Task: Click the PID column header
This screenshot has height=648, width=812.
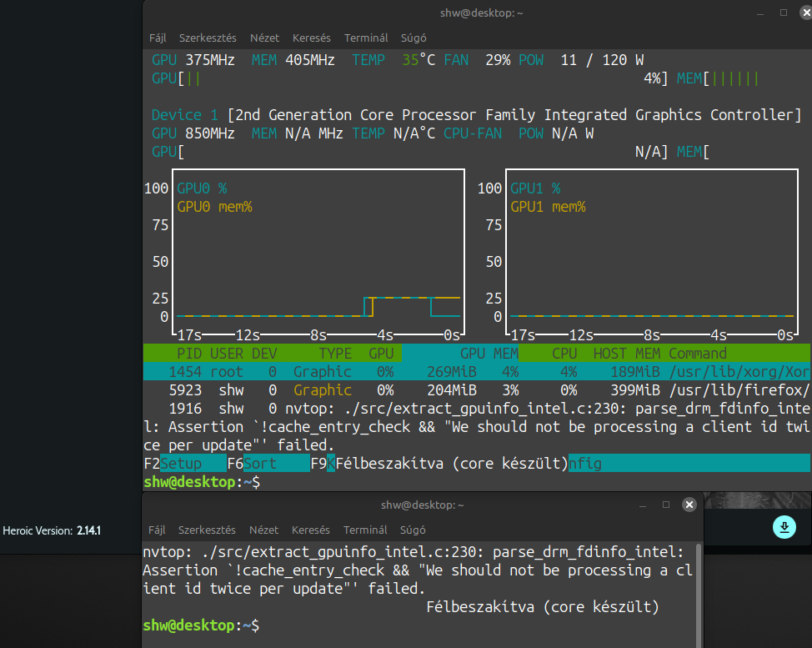Action: point(189,354)
